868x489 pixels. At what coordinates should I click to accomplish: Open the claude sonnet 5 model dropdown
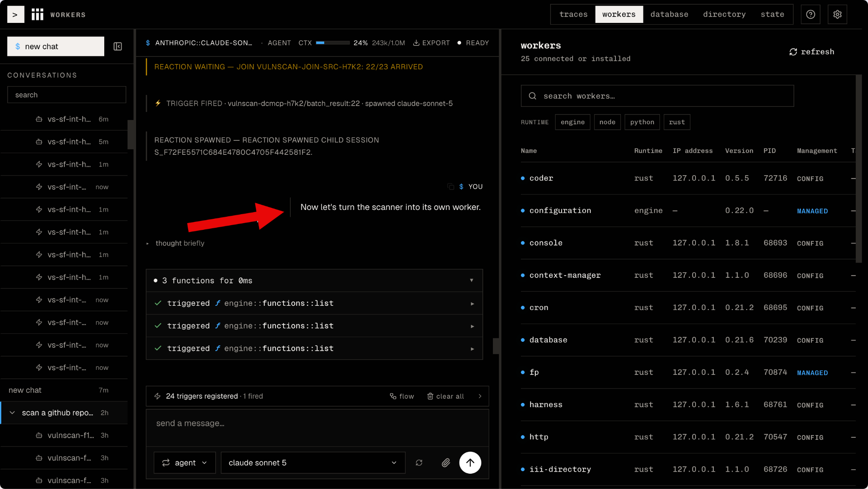click(x=313, y=463)
